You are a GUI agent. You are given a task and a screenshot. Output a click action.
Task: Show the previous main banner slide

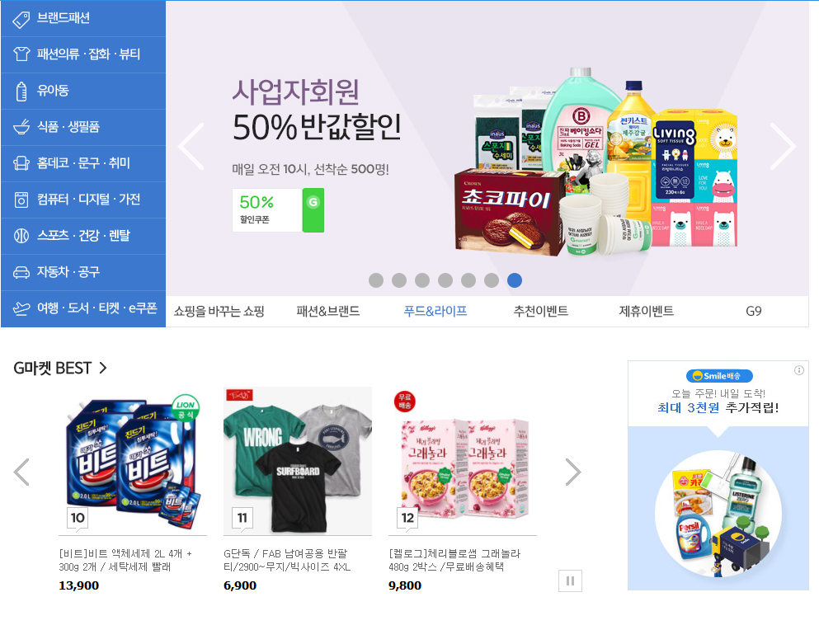[191, 147]
